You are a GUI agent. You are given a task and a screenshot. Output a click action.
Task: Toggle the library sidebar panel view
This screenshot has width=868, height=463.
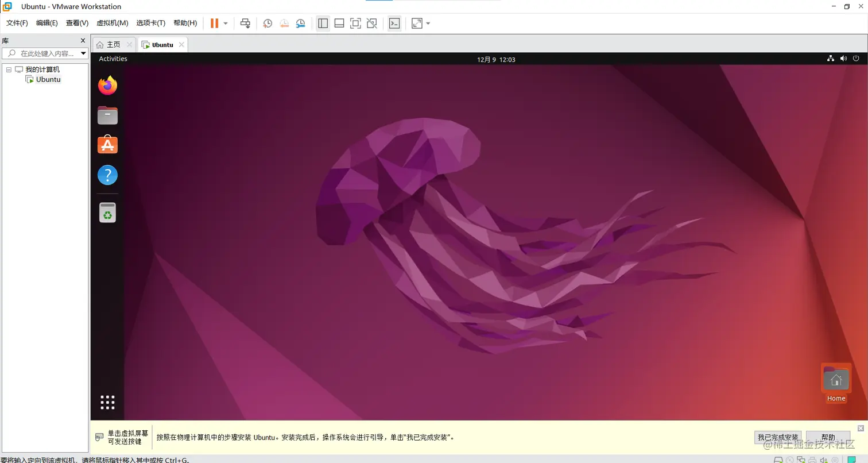click(x=323, y=24)
